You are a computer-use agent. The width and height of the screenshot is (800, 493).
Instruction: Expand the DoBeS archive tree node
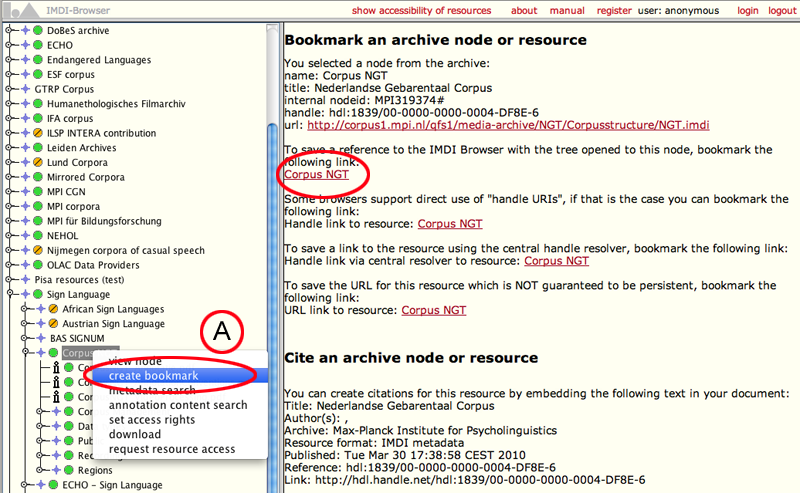tap(8, 30)
